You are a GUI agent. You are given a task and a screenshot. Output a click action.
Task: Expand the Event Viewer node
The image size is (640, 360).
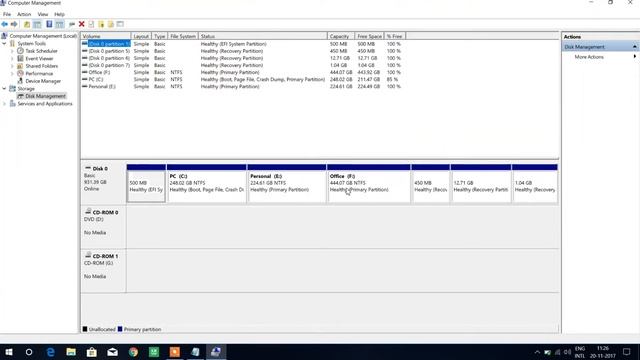12,58
